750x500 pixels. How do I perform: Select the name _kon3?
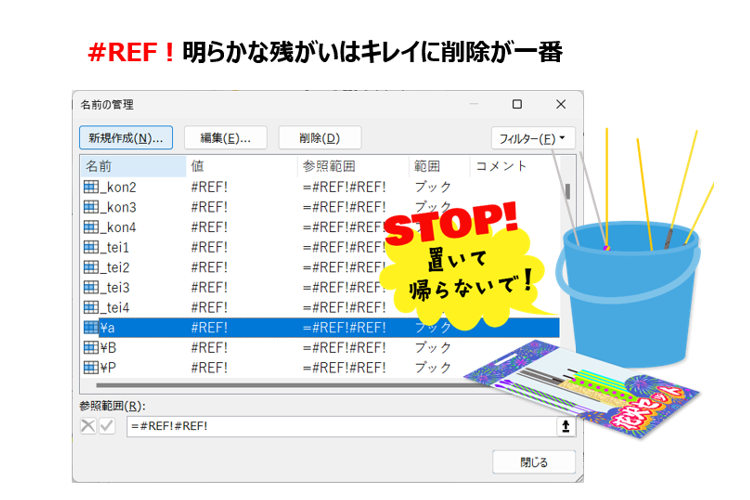(118, 207)
